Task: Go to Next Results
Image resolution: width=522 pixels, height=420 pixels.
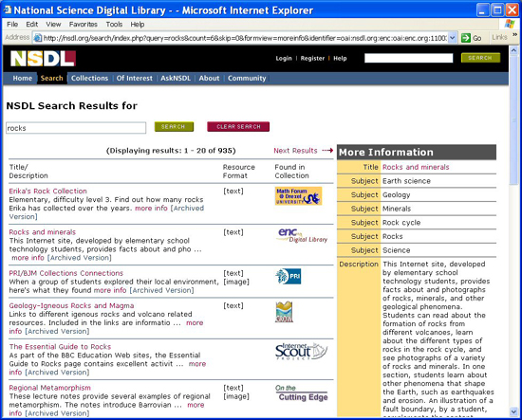Action: (x=304, y=151)
